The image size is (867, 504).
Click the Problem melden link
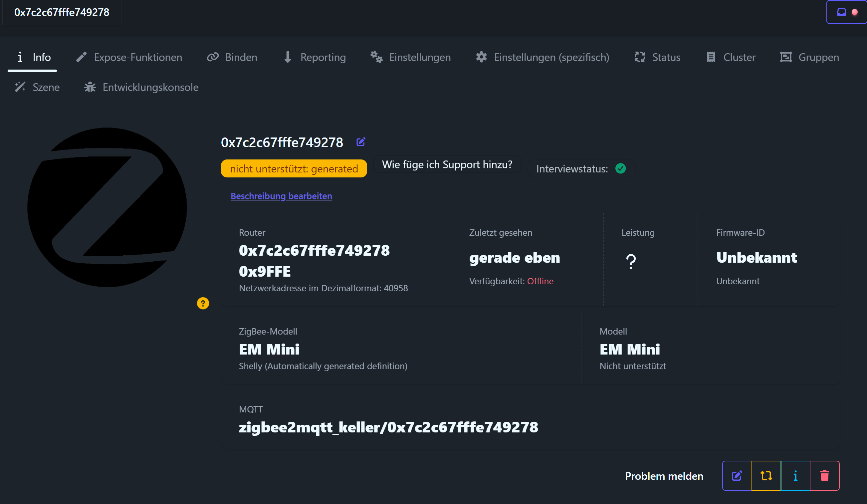[x=664, y=476]
